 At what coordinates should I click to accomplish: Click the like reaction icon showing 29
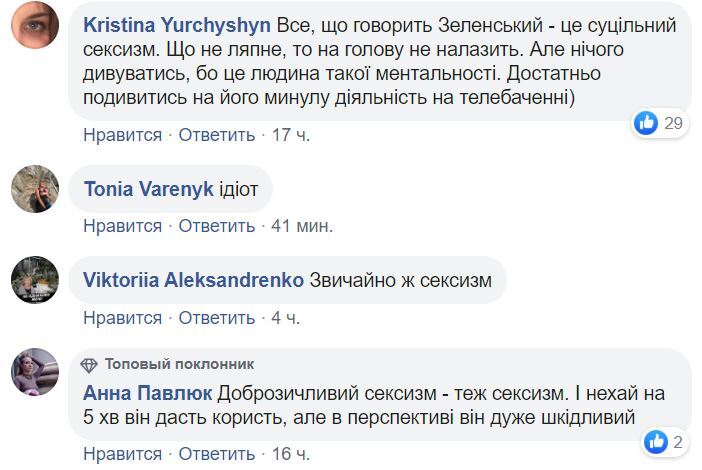click(646, 123)
